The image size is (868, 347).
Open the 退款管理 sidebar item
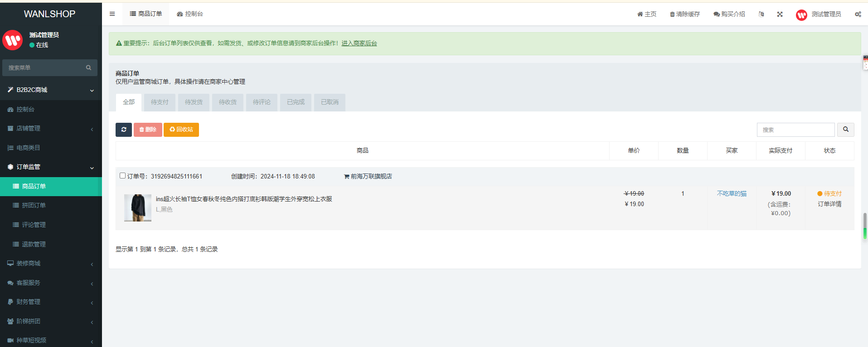[51, 244]
